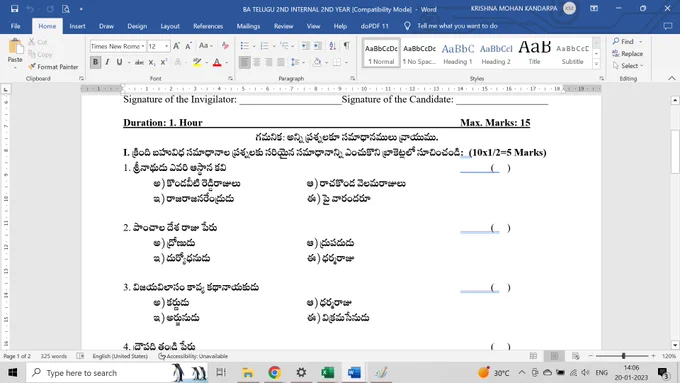Screen dimensions: 680x383
Task: Toggle Bold formatting
Action: [95, 62]
